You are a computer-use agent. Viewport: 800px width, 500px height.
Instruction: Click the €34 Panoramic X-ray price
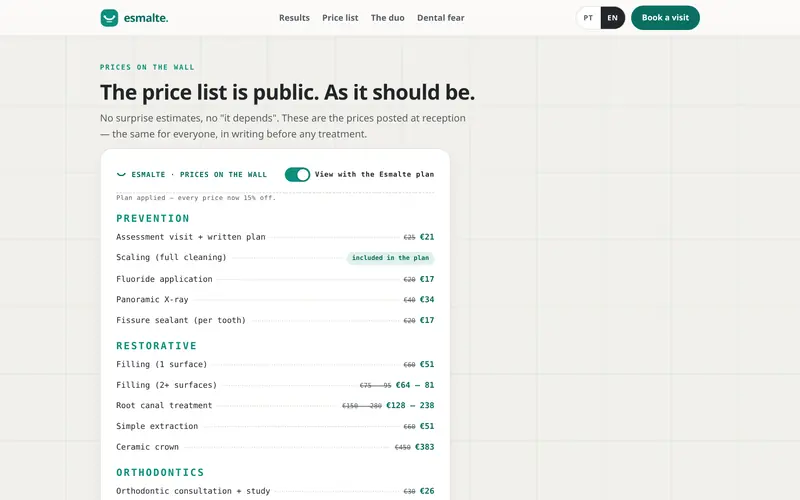click(x=427, y=299)
